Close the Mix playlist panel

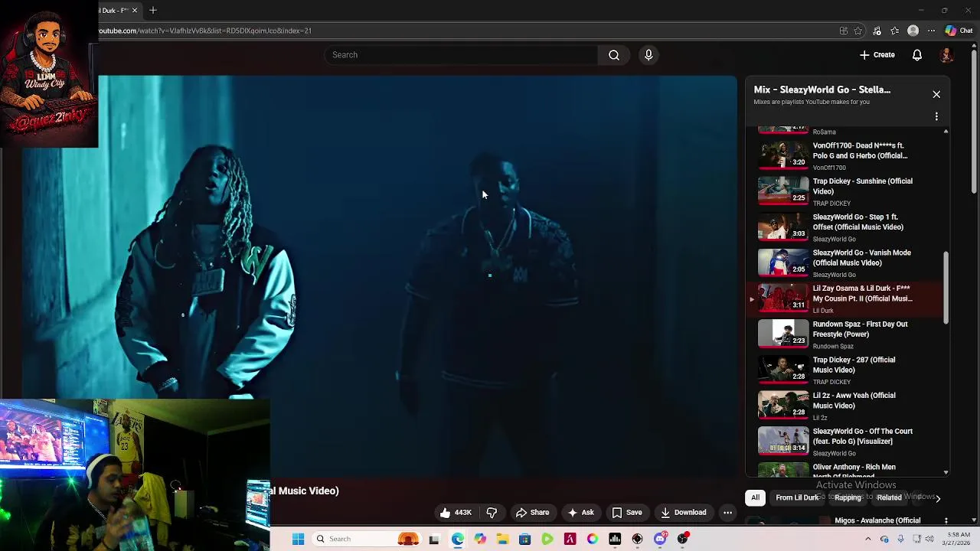(936, 94)
